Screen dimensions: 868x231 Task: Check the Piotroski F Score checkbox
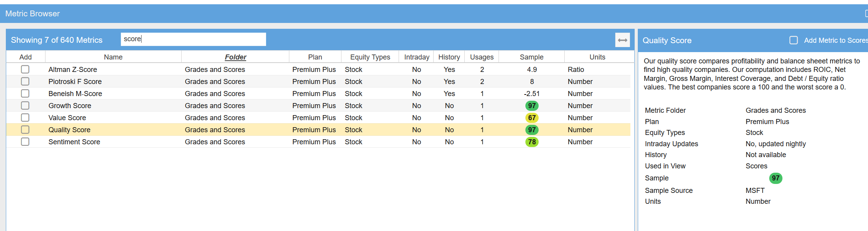[25, 81]
